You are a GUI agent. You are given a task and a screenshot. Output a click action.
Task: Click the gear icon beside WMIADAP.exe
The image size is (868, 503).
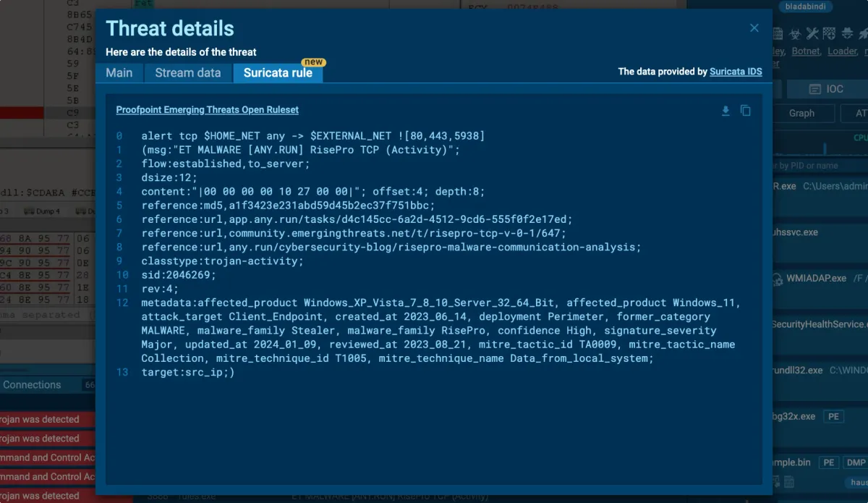pos(778,279)
